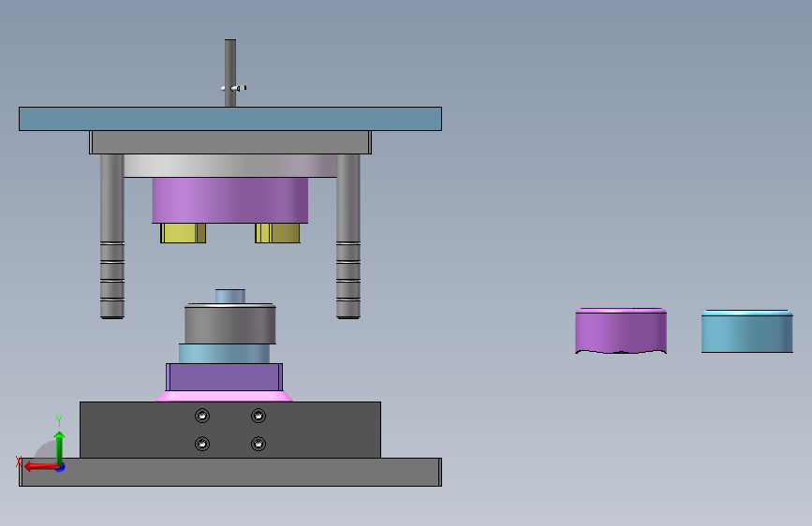Pick the purple lower holder block
Viewport: 812px width, 526px height.
click(224, 377)
